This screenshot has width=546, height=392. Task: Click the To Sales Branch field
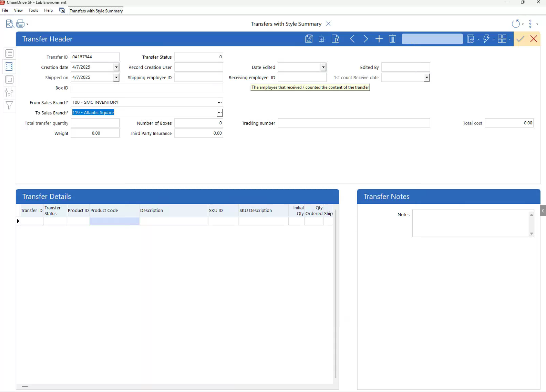point(144,113)
